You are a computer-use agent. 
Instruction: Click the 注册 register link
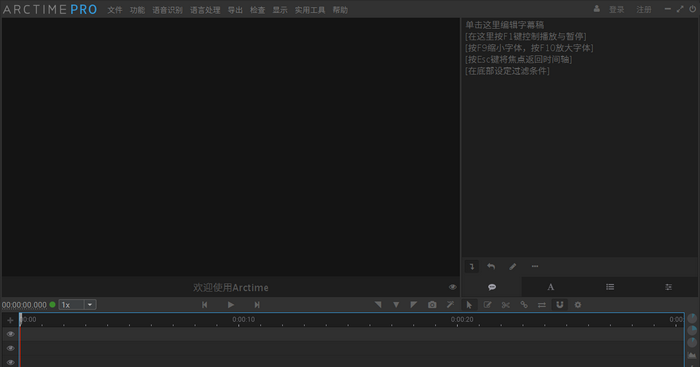644,9
